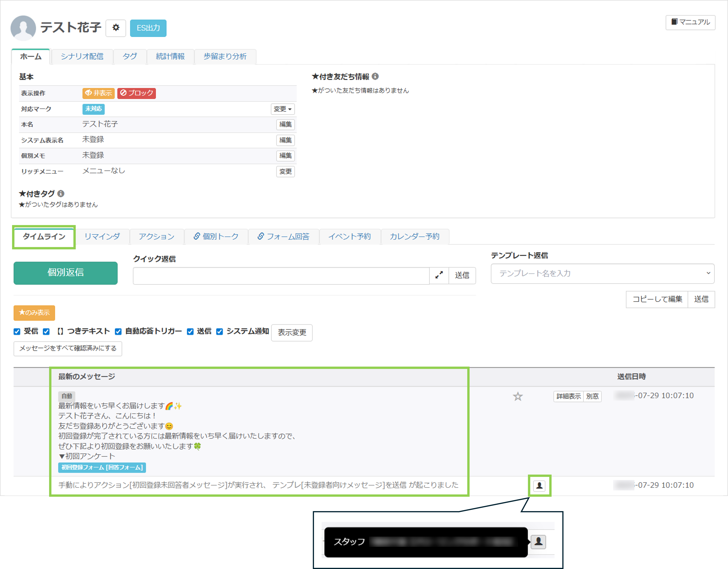Click the コピーして編集 button
The image size is (728, 569).
click(657, 299)
